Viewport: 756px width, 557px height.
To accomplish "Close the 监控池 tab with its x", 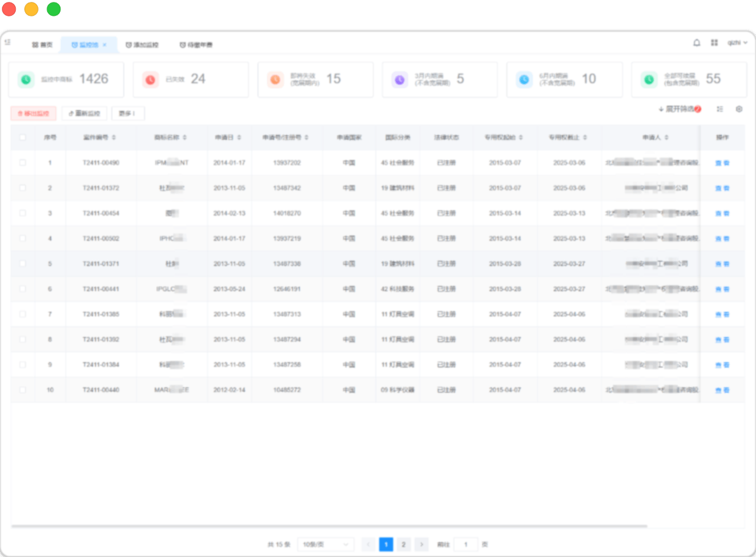I will [105, 45].
